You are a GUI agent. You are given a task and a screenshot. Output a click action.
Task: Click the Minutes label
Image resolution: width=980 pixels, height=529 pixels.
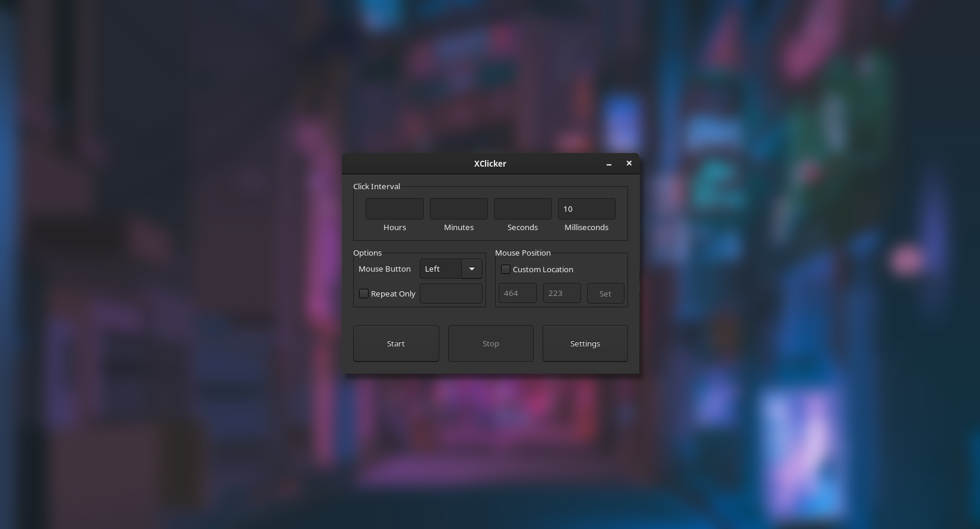click(x=459, y=227)
